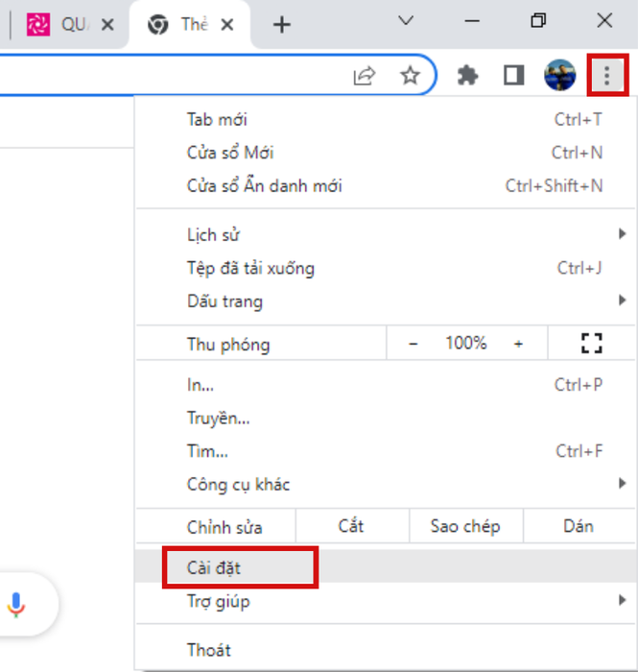This screenshot has height=672, width=638.
Task: Click the Dán button
Action: coord(579,526)
